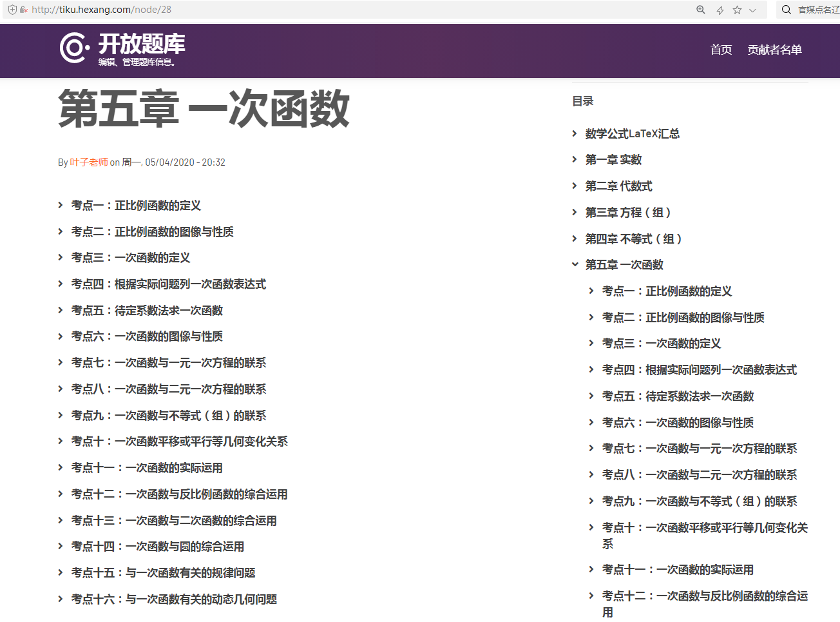
Task: Open 第五章 一次函数 in 目录
Action: click(x=624, y=264)
